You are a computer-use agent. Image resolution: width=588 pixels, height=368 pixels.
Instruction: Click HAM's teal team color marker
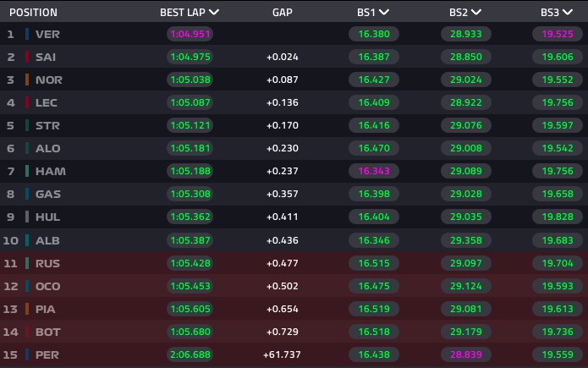click(27, 171)
